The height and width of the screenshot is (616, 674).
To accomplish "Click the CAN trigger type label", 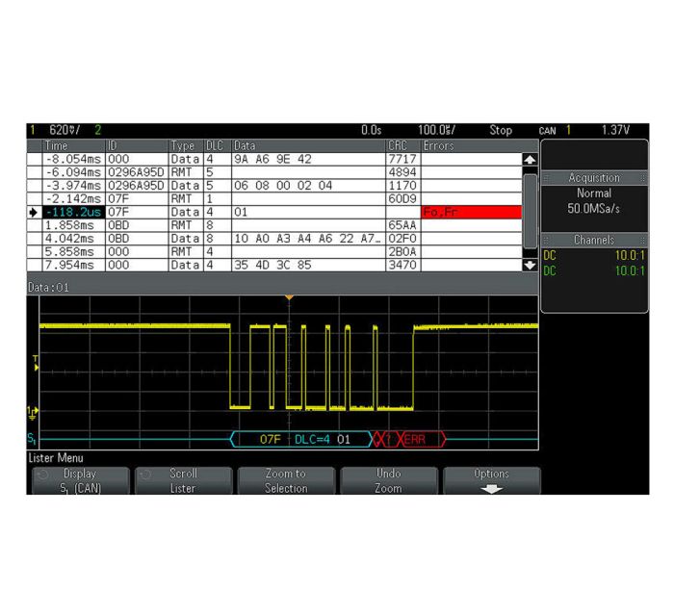I will pyautogui.click(x=547, y=131).
